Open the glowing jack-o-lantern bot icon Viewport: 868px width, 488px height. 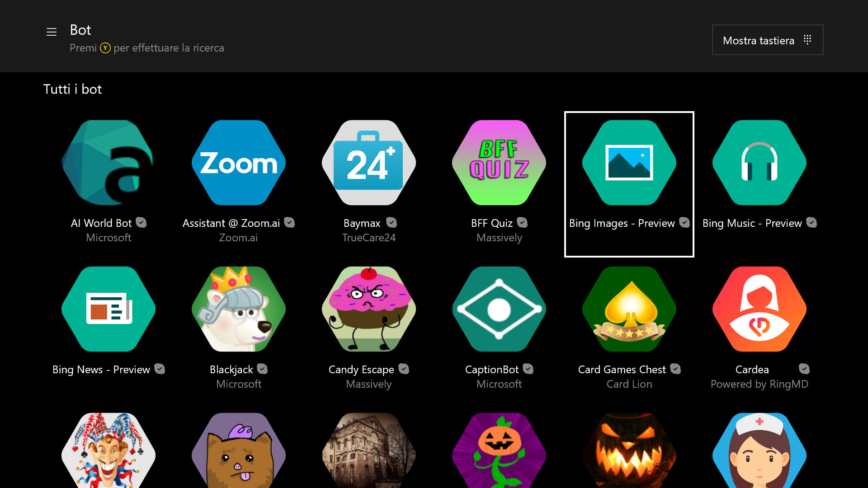[629, 450]
